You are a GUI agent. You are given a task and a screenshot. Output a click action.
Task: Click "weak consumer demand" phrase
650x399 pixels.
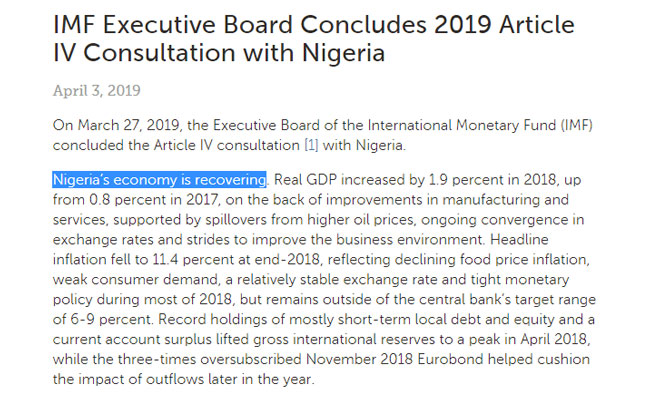tap(135, 279)
